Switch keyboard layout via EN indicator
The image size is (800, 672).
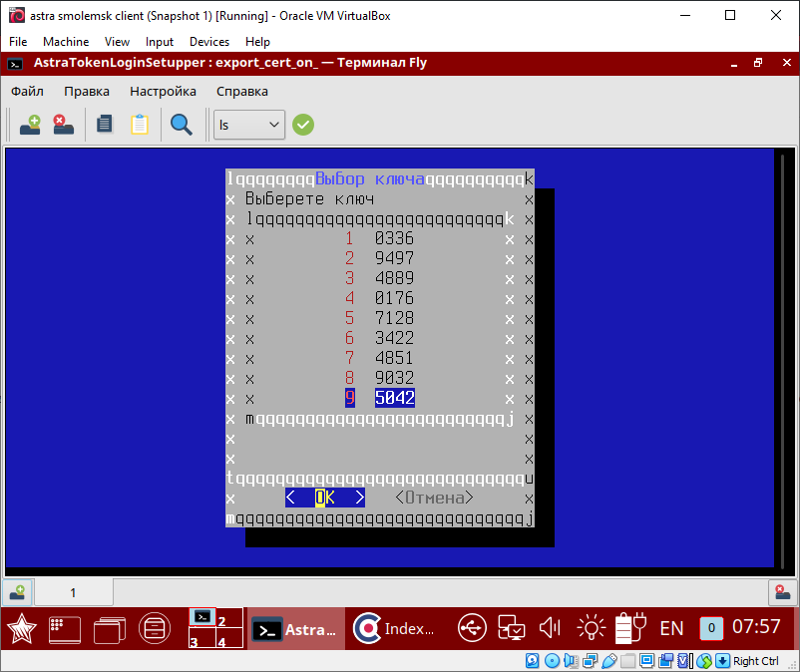tap(671, 629)
